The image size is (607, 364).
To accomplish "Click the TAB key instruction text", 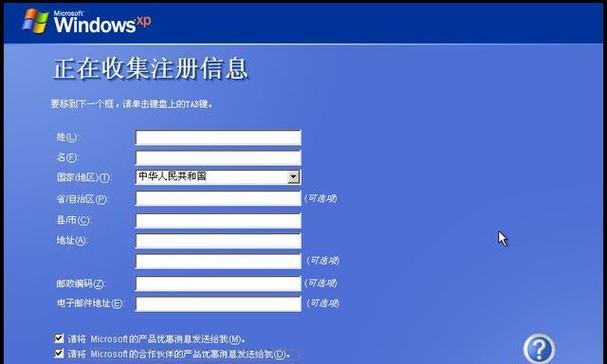I will click(x=132, y=104).
